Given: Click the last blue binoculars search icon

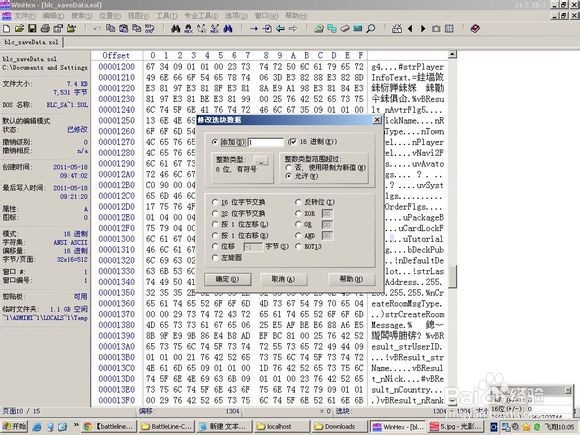Looking at the screenshot, I should (x=228, y=28).
